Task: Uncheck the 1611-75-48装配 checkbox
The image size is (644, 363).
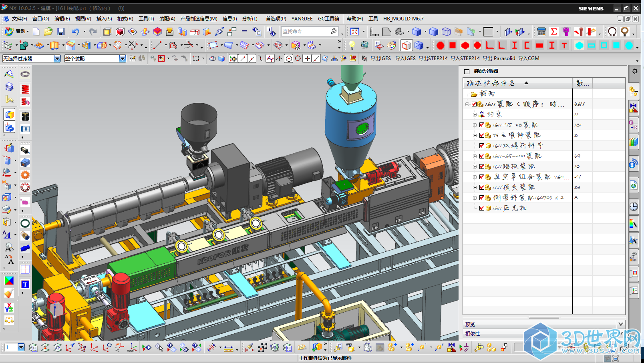Action: coord(482,125)
